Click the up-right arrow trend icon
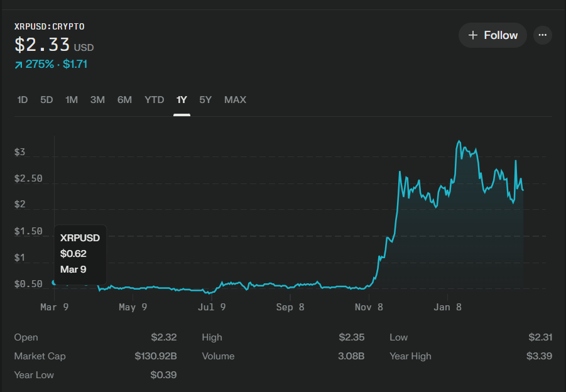The height and width of the screenshot is (392, 566). click(18, 65)
